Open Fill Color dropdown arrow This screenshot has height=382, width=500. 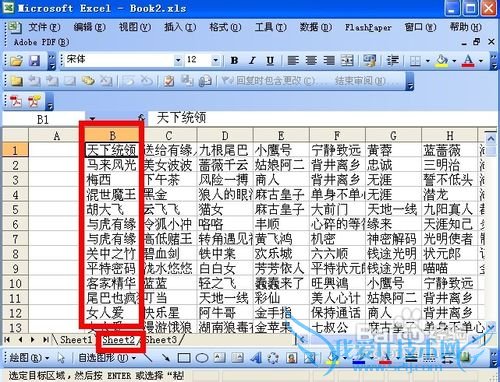[x=454, y=61]
